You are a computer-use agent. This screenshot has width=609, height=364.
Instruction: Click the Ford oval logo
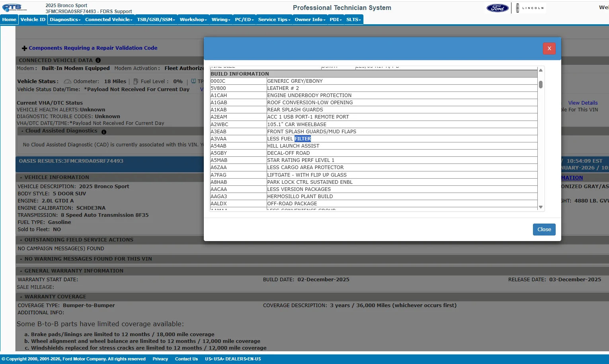click(x=497, y=8)
